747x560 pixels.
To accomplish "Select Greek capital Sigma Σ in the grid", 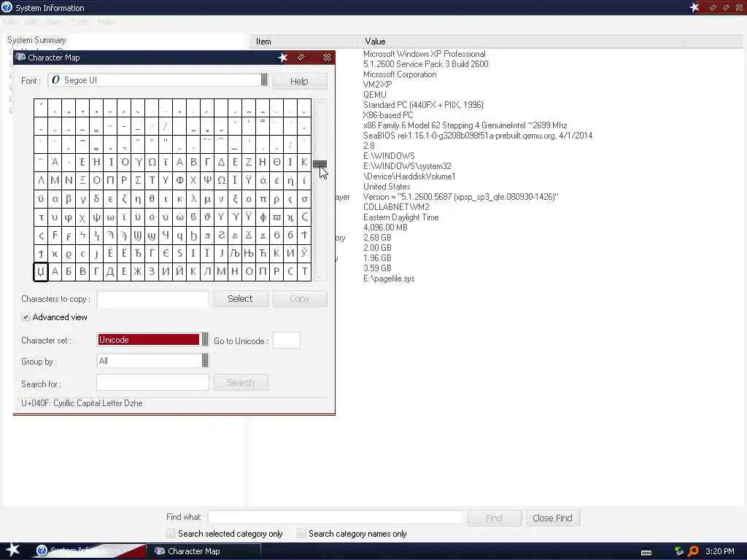I will [138, 181].
